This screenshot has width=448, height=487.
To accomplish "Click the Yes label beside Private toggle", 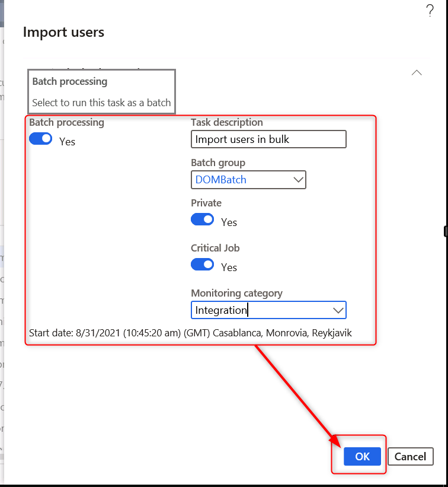I will pyautogui.click(x=229, y=222).
